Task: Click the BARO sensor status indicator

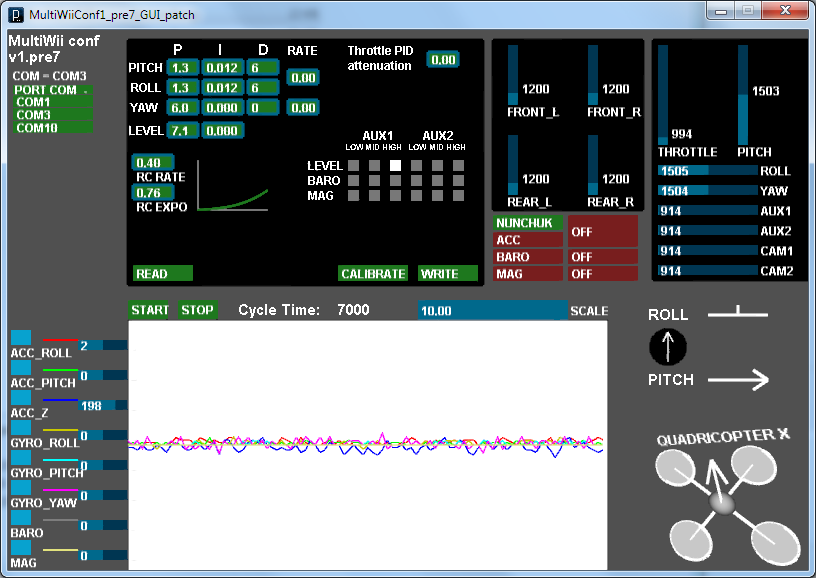Action: [x=603, y=257]
